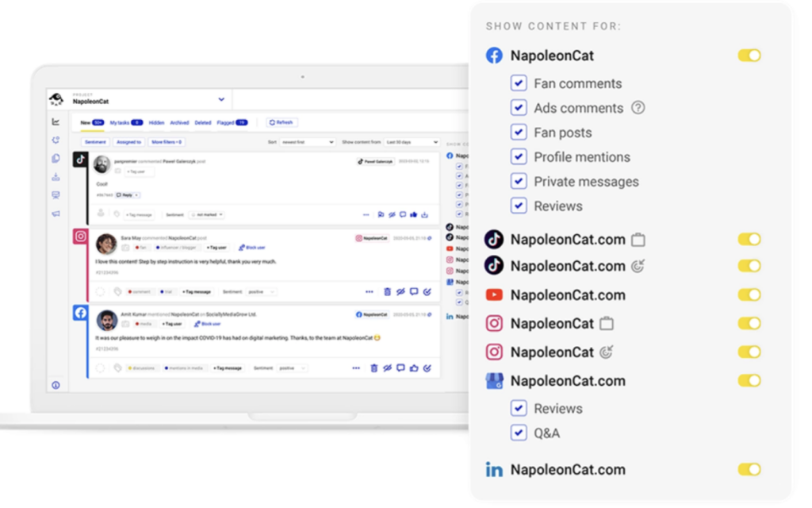
Task: Uncheck the Private messages checkbox
Action: pos(519,181)
